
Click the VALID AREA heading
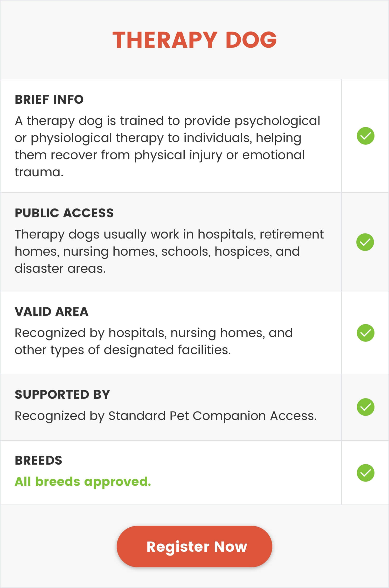click(x=51, y=311)
